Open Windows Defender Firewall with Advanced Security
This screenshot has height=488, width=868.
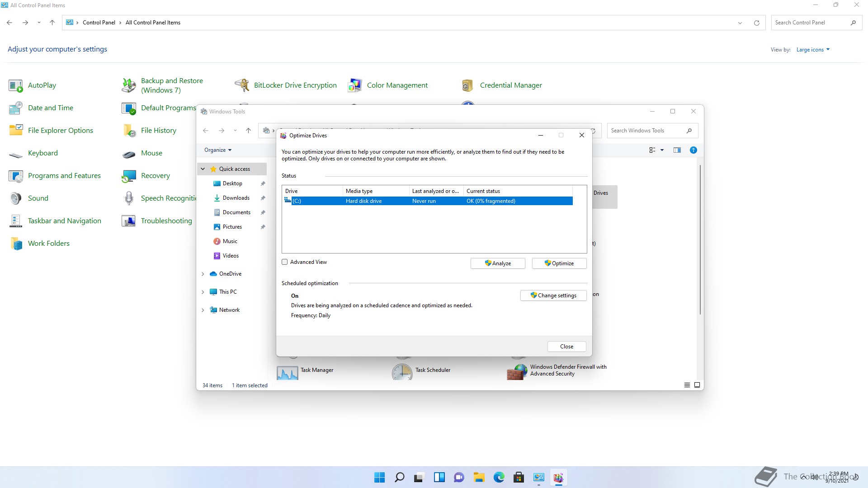557,371
